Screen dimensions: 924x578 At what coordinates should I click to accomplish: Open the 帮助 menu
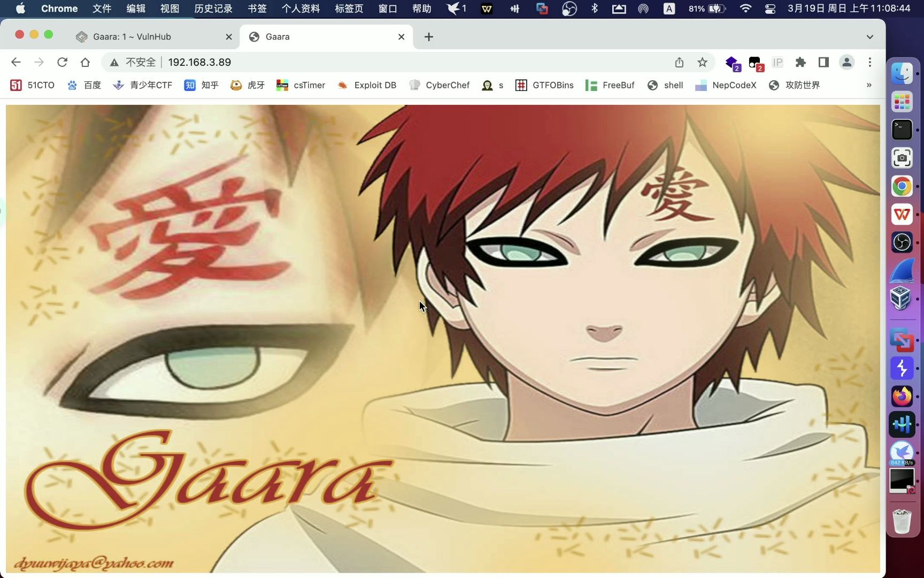coord(422,9)
